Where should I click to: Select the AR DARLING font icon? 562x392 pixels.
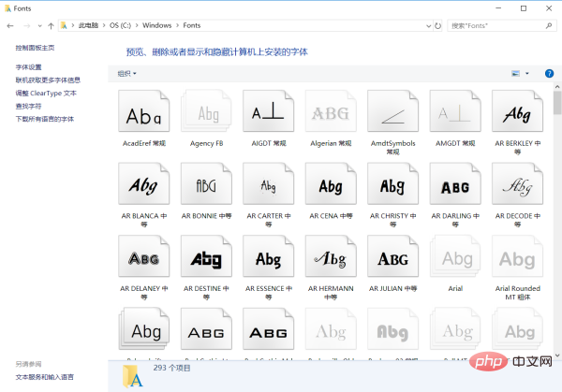click(455, 187)
